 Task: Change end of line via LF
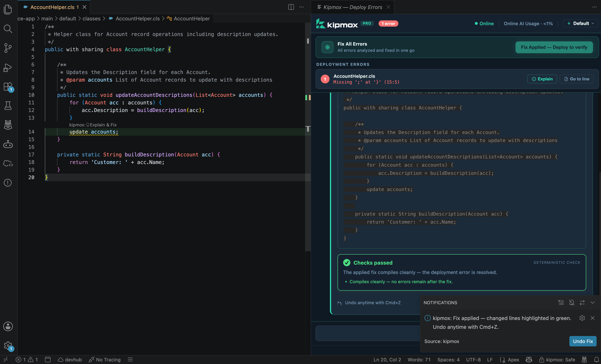click(x=490, y=360)
